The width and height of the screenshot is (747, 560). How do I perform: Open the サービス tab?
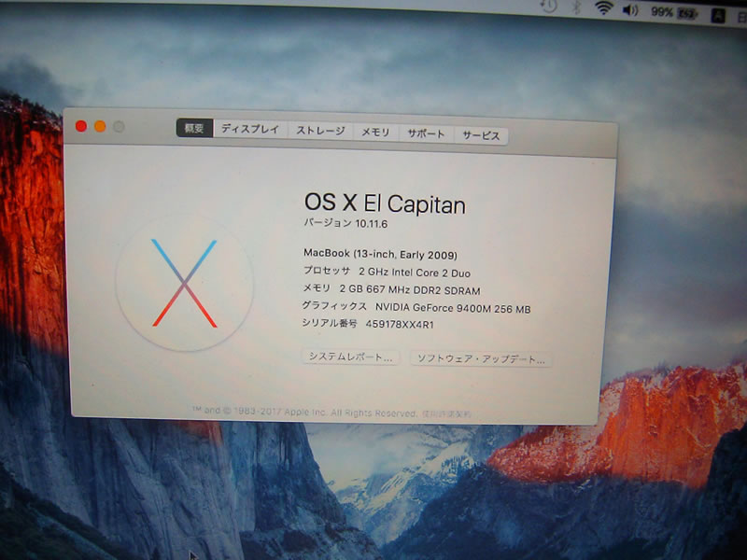(x=481, y=135)
